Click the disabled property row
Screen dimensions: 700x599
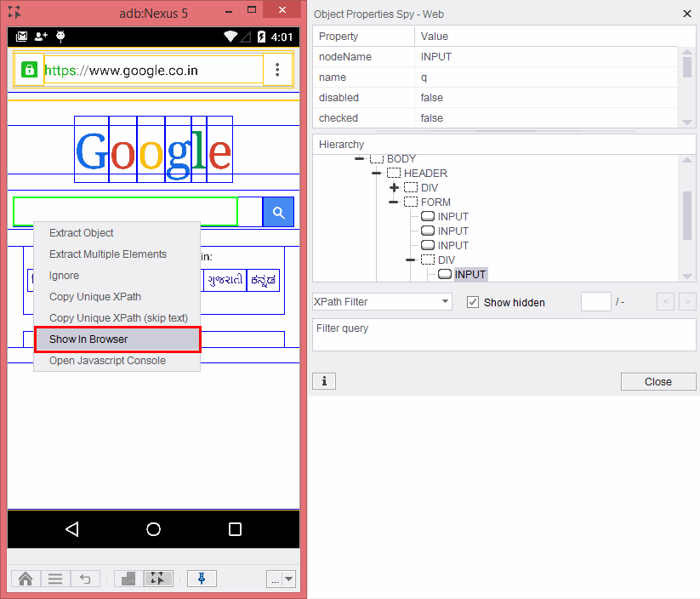(497, 97)
